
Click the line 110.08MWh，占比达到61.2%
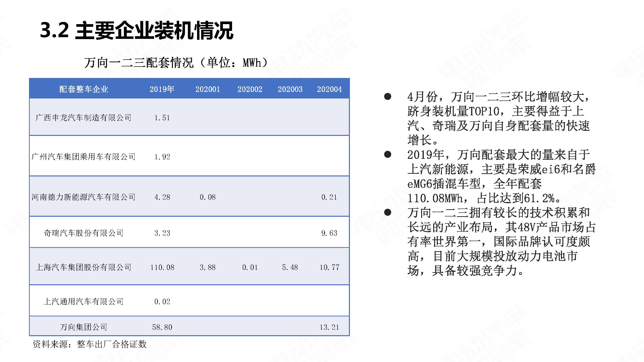pos(484,198)
